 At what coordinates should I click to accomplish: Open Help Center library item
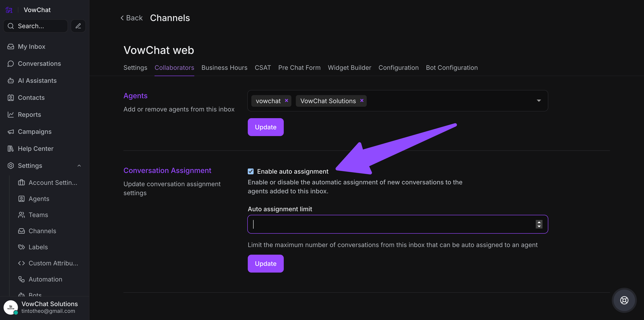coord(36,149)
